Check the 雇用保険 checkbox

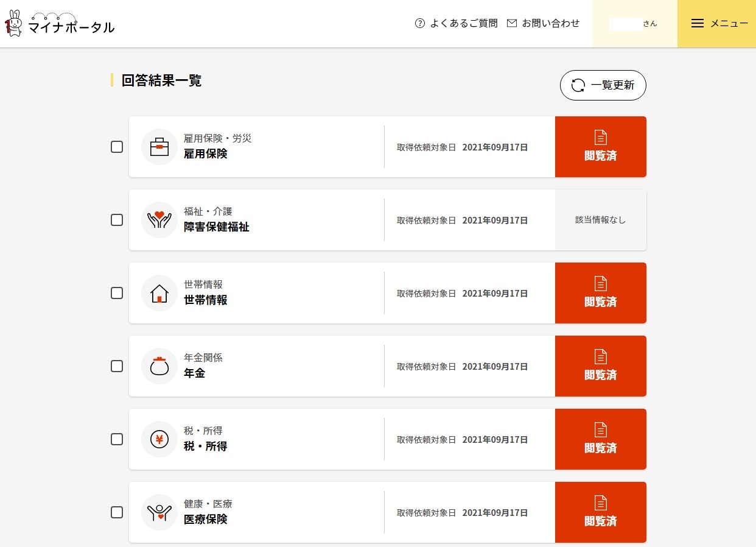point(117,147)
